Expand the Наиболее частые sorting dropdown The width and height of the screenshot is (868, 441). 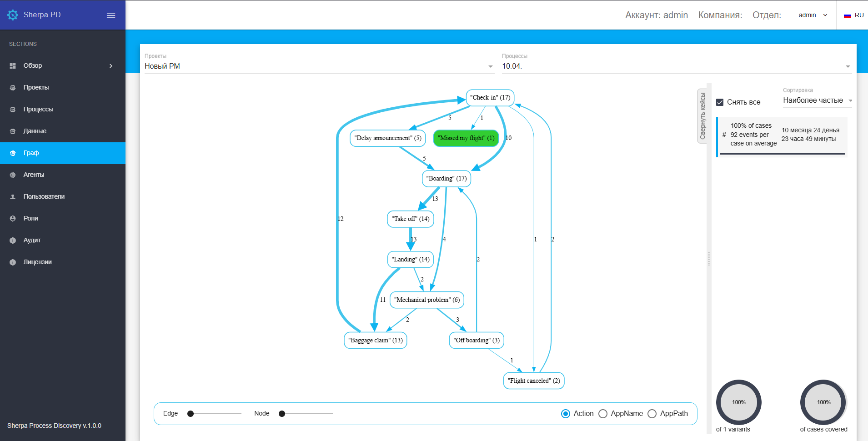[817, 100]
